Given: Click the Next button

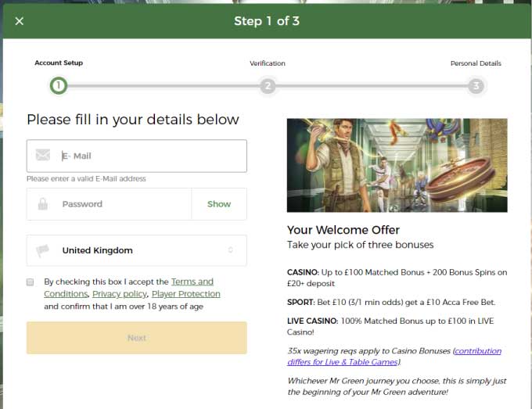Looking at the screenshot, I should coord(137,338).
